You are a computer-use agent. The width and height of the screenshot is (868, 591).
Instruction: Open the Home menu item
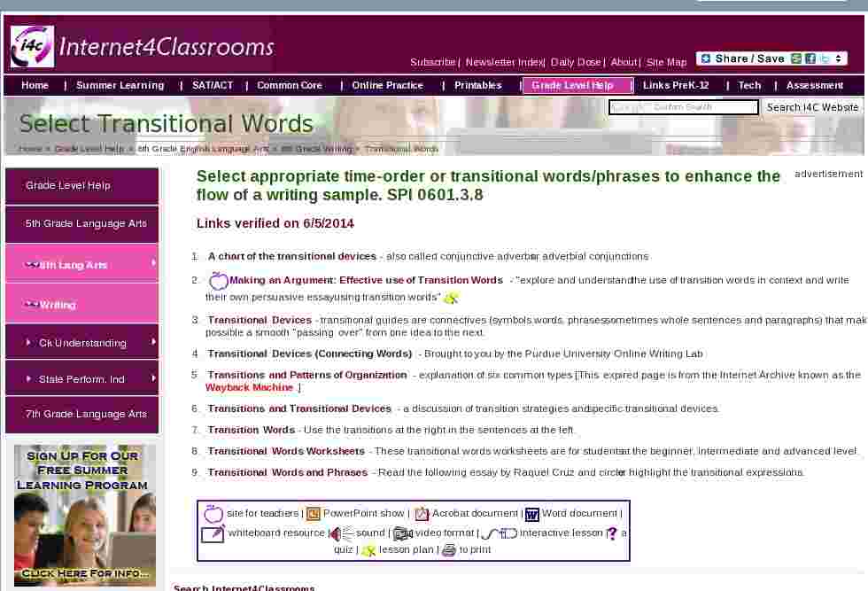point(35,85)
